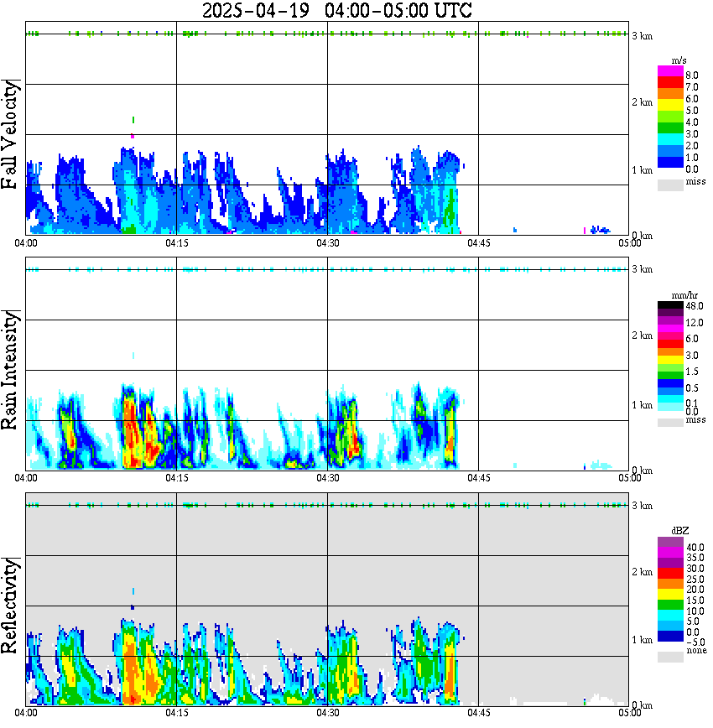Click the '04:30' tick under the Fall Velocity plot

coord(328,243)
